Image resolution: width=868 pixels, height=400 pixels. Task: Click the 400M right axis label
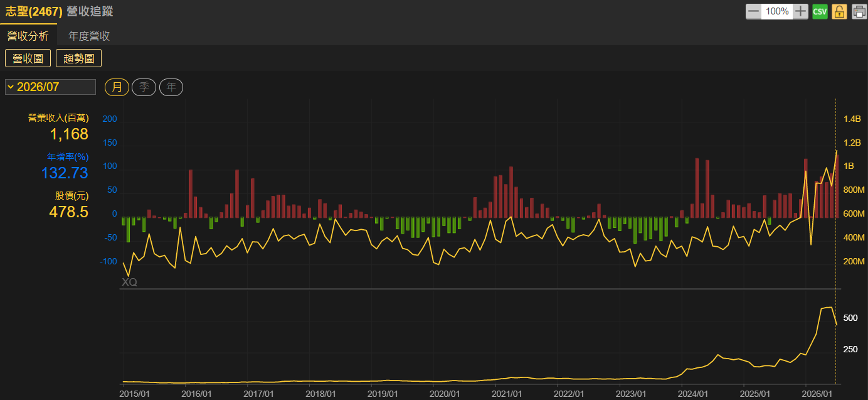pos(854,238)
